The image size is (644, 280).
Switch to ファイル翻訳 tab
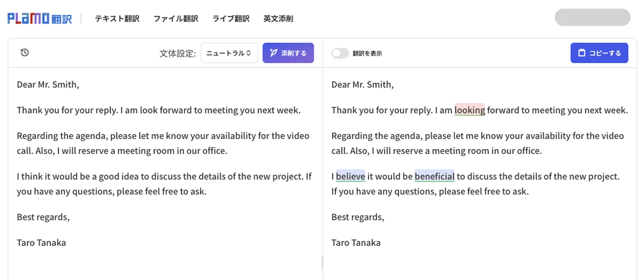coord(176,19)
